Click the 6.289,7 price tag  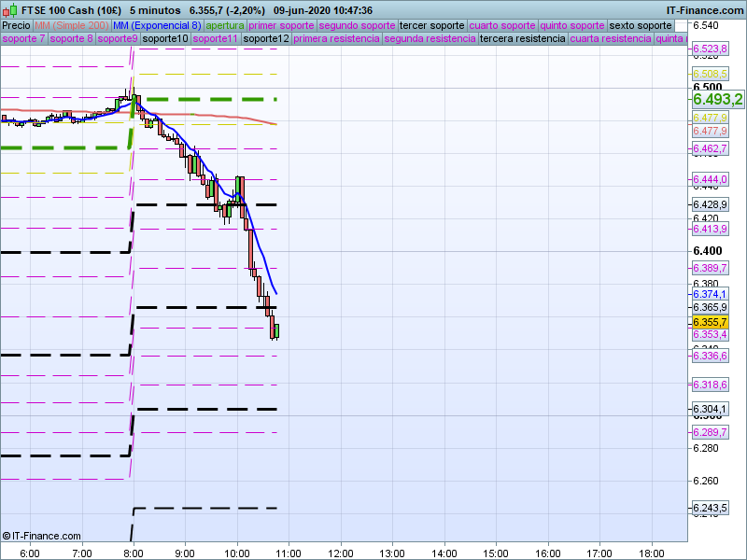point(710,432)
